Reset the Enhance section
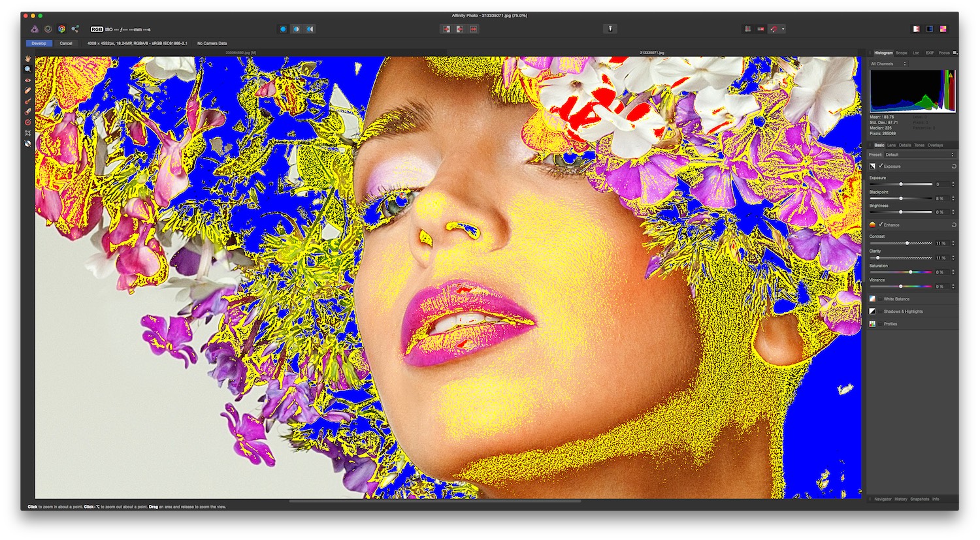Image resolution: width=980 pixels, height=540 pixels. (x=954, y=225)
